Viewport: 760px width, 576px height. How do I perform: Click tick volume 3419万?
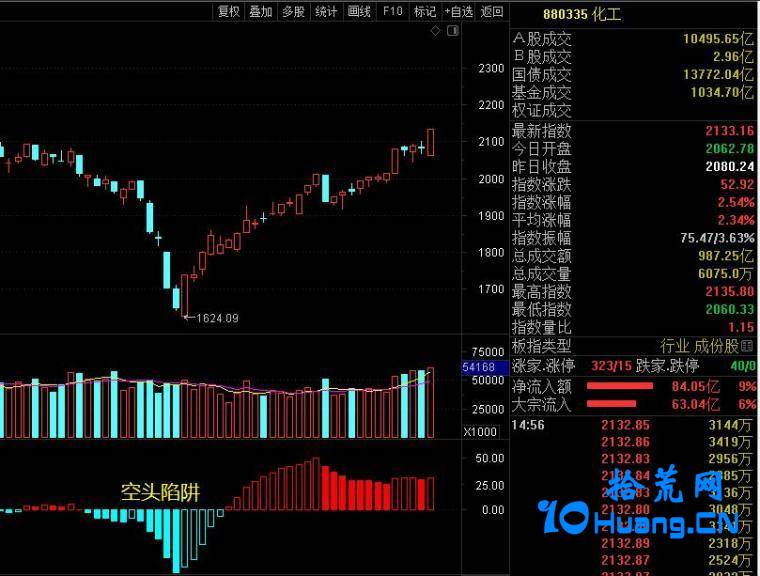pos(729,442)
